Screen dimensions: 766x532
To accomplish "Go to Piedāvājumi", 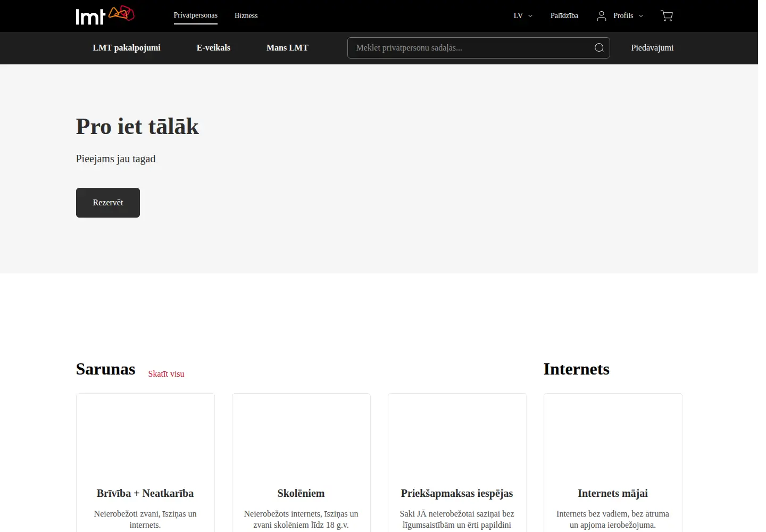I will [x=652, y=48].
